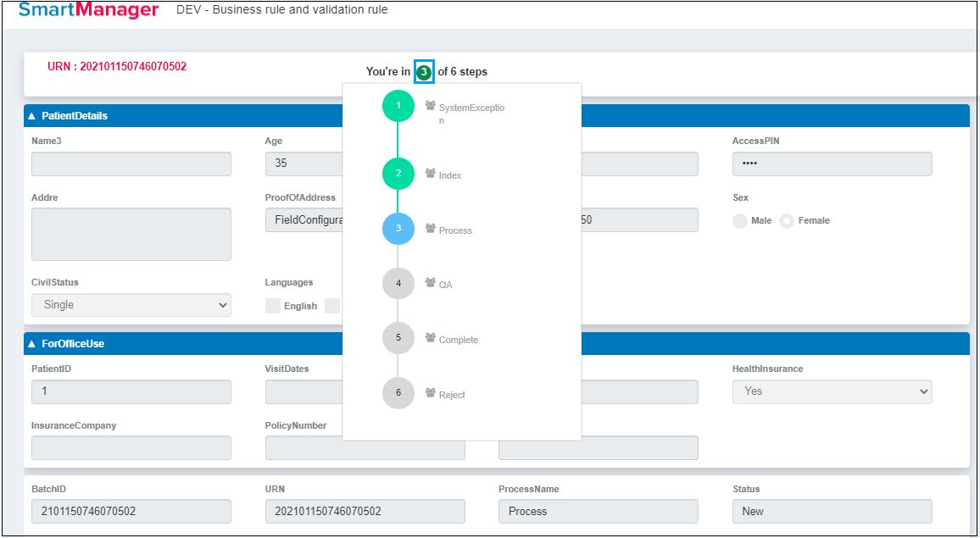Image resolution: width=980 pixels, height=538 pixels.
Task: Click the Addre text area
Action: 131,234
